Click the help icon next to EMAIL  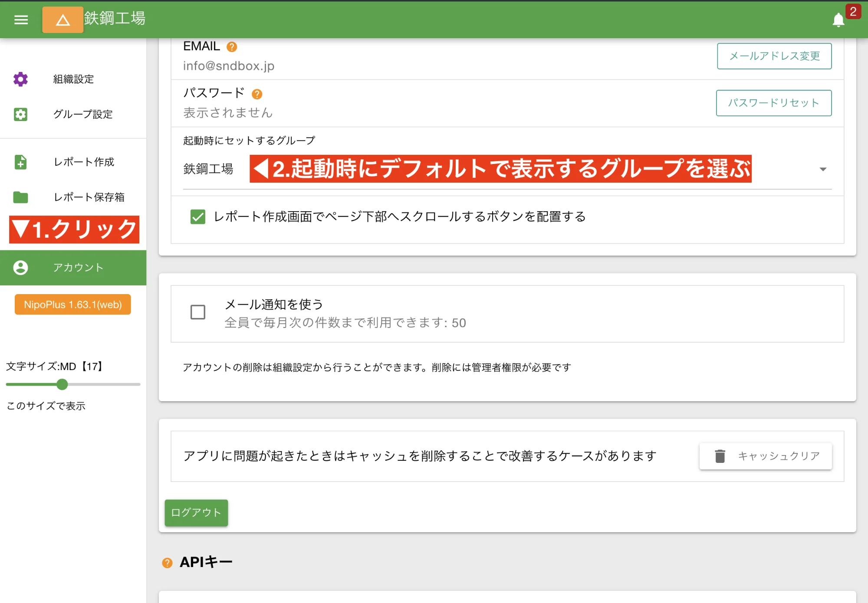point(231,46)
